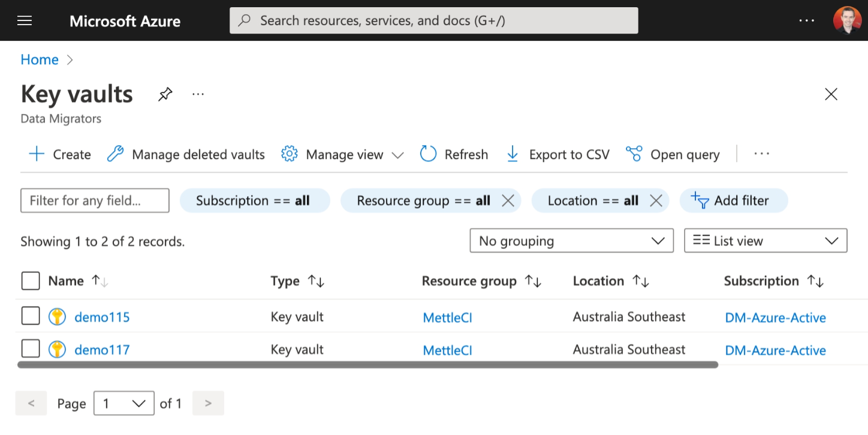The image size is (868, 435).
Task: Open the toolbar overflow ellipsis menu
Action: (x=761, y=154)
